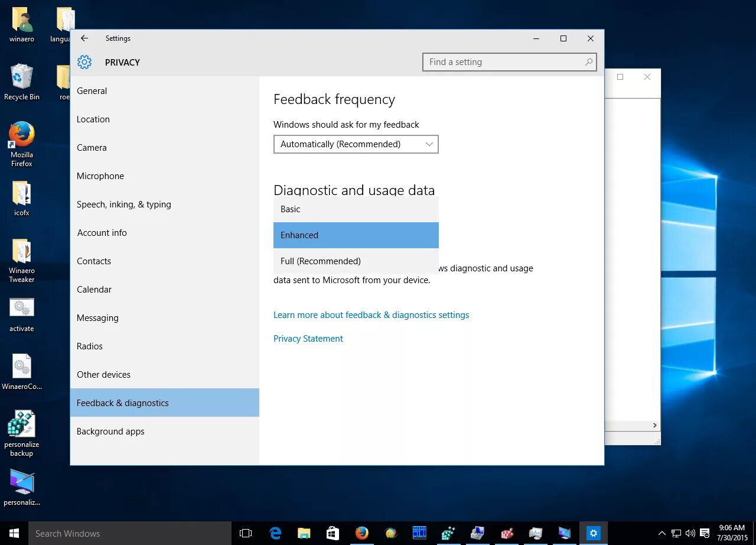
Task: Open the Windows Store from the taskbar
Action: tap(333, 533)
